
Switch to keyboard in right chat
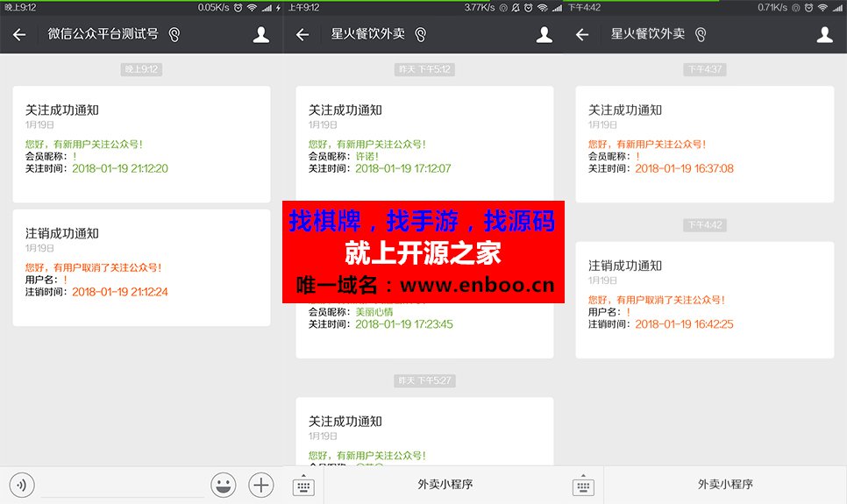pos(583,485)
